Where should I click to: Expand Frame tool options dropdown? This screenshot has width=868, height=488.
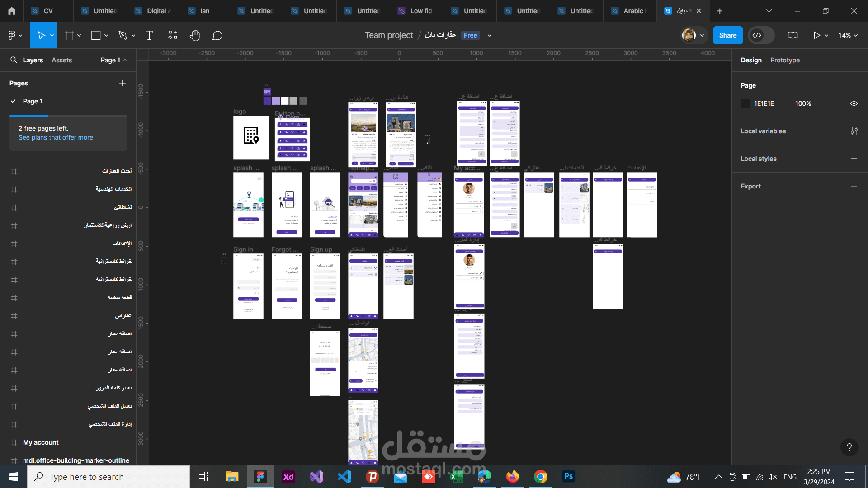pos(79,35)
